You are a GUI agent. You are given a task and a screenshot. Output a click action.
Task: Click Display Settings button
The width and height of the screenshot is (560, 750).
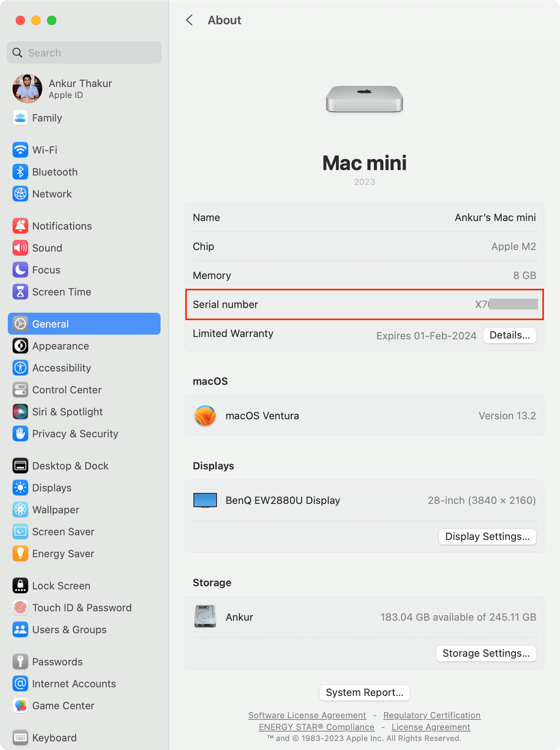487,536
